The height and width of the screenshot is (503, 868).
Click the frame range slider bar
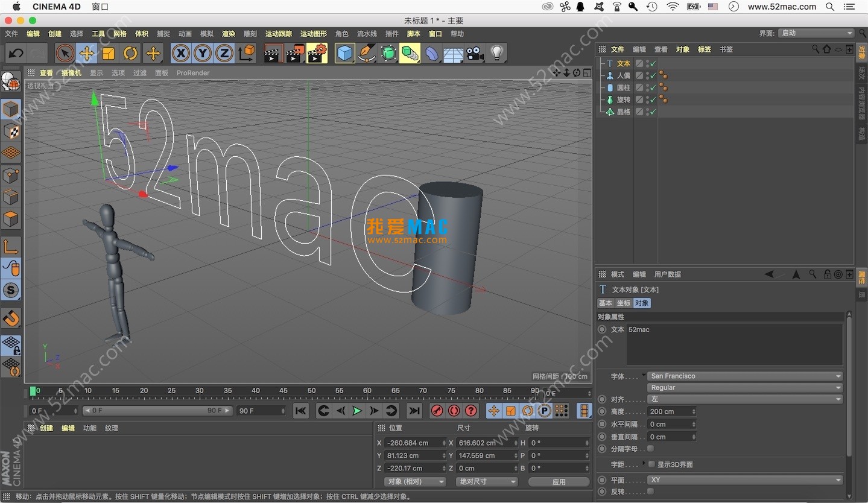tap(157, 411)
